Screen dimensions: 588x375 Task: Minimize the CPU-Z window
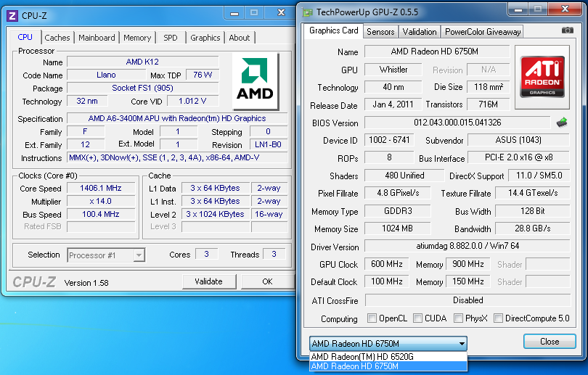(234, 13)
